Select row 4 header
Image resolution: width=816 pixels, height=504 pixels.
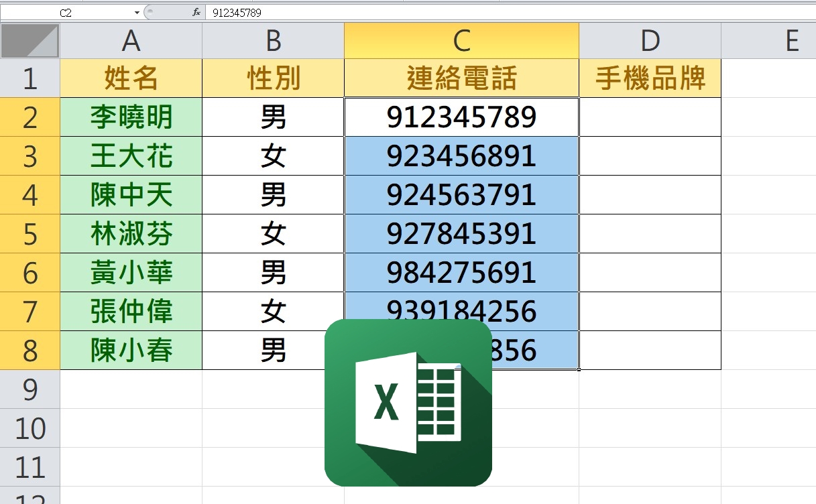[x=30, y=195]
